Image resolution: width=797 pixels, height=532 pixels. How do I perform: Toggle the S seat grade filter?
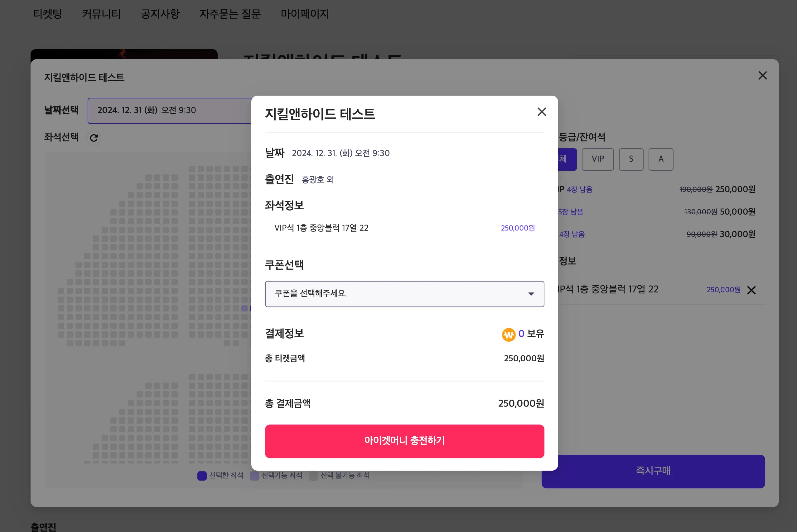point(631,159)
